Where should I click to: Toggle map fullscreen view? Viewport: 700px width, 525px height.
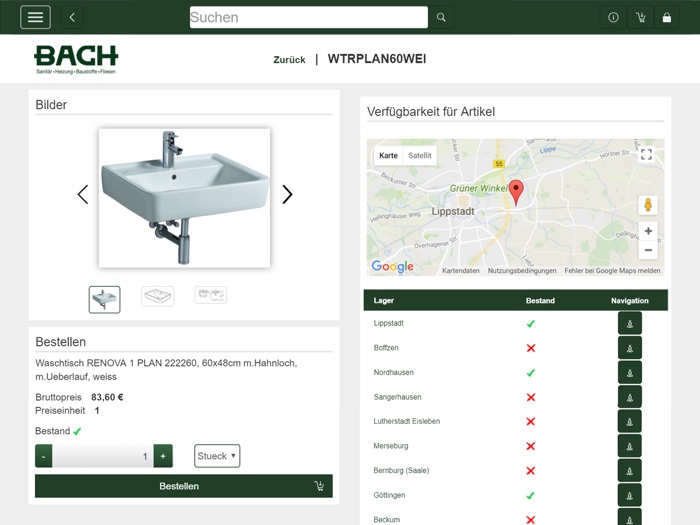pyautogui.click(x=646, y=154)
